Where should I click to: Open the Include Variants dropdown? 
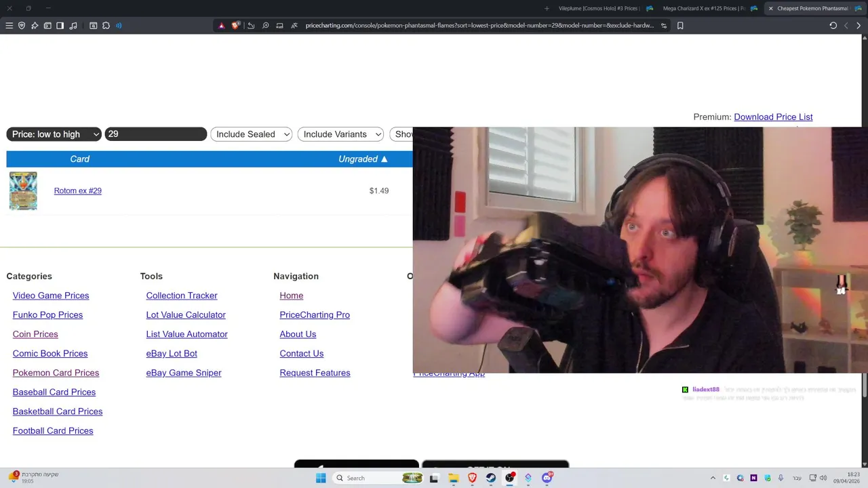tap(340, 134)
